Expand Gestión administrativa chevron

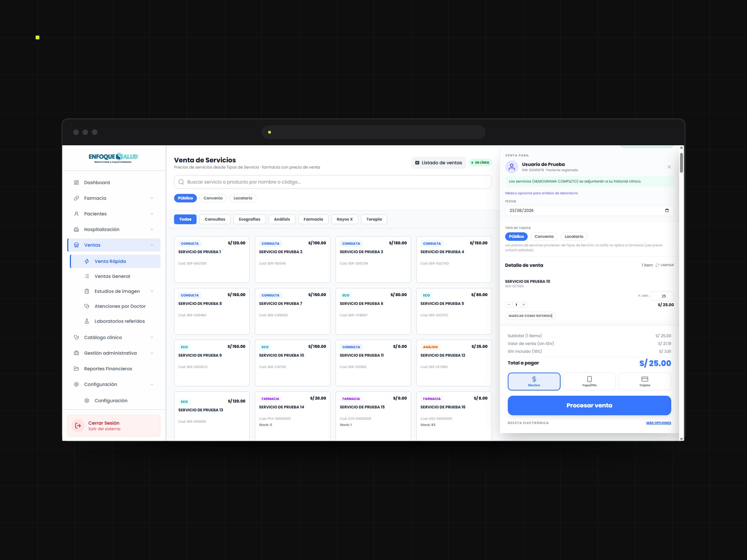152,353
